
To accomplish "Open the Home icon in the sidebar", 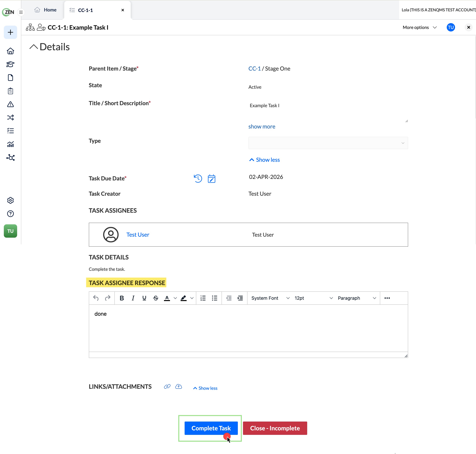I will pos(10,51).
